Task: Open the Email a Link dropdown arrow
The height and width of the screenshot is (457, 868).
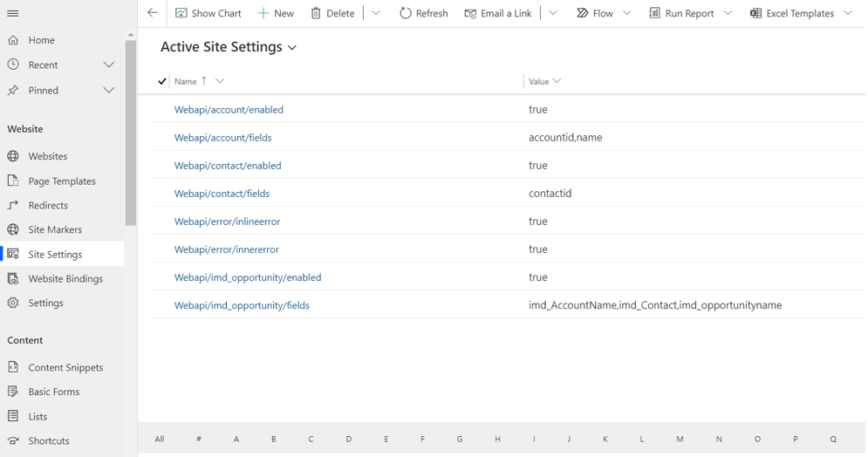Action: (x=553, y=13)
